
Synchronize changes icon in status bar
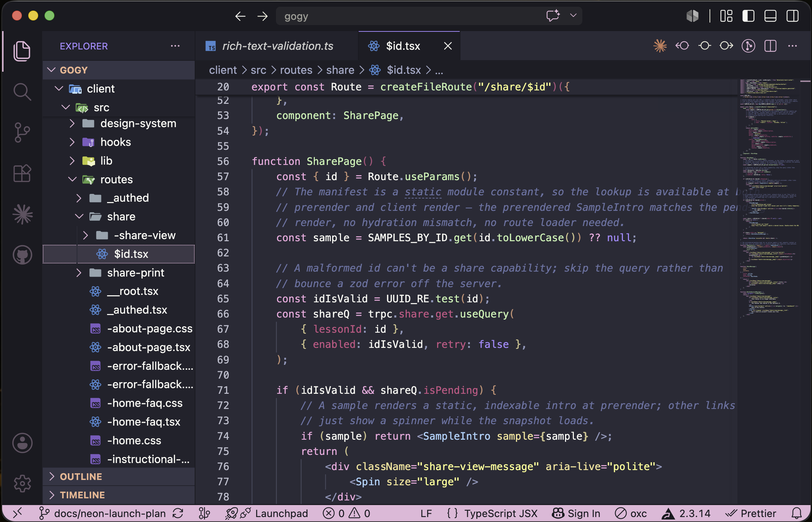pyautogui.click(x=178, y=513)
